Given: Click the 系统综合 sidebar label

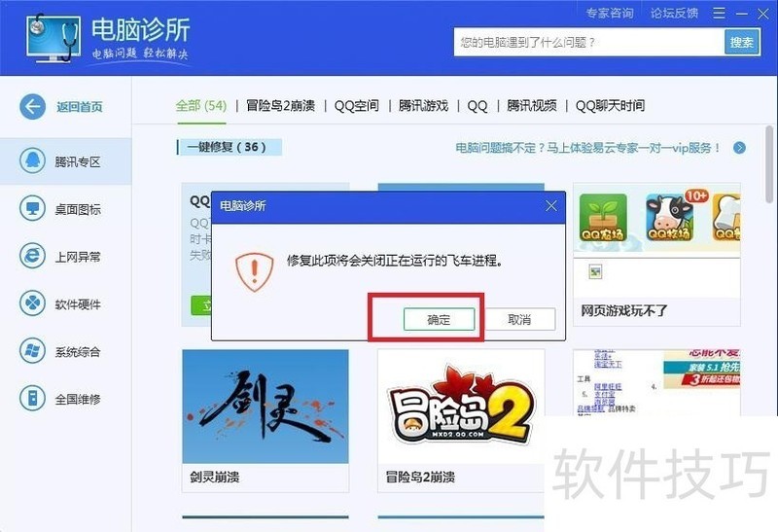Looking at the screenshot, I should coord(78,351).
